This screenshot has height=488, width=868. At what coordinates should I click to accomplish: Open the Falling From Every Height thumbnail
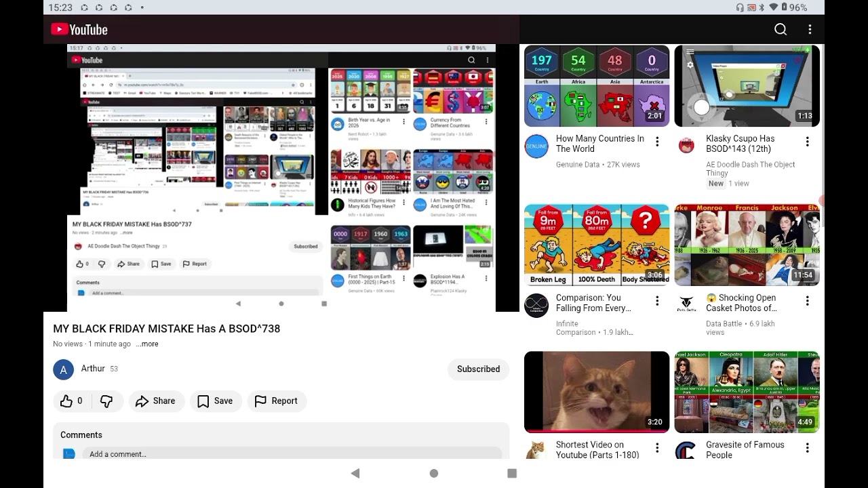[597, 245]
